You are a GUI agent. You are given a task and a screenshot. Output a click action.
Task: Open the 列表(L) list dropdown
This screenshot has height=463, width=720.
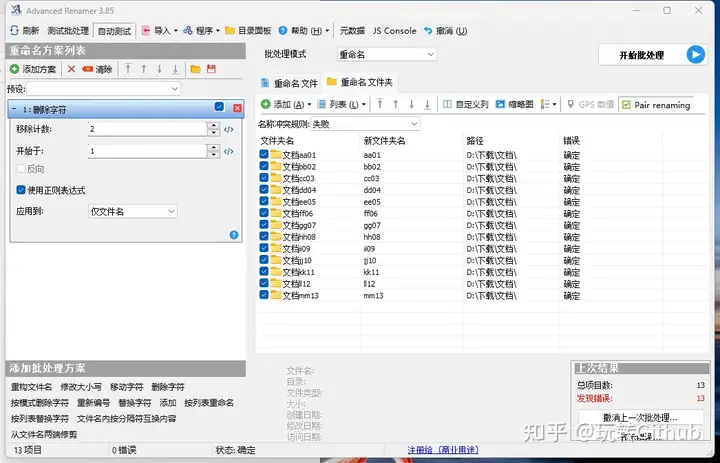click(342, 104)
